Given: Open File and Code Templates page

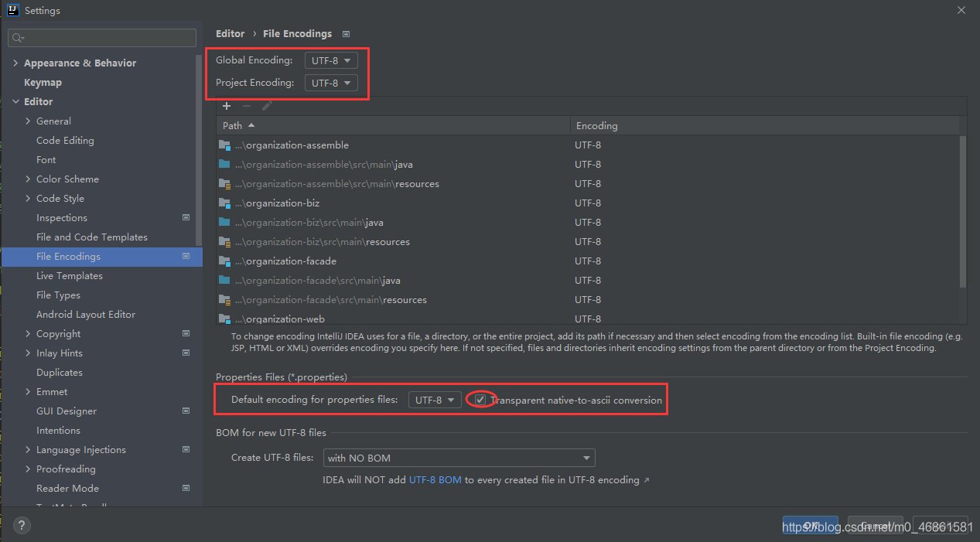Looking at the screenshot, I should click(x=92, y=237).
